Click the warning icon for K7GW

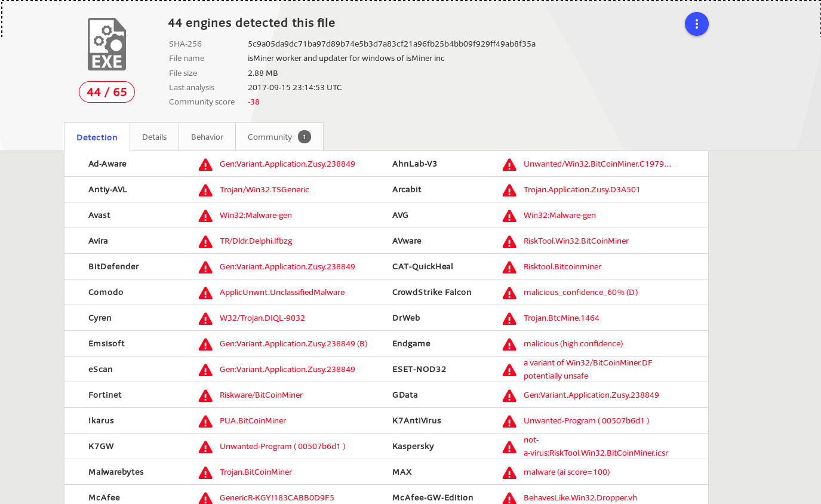[x=205, y=447]
